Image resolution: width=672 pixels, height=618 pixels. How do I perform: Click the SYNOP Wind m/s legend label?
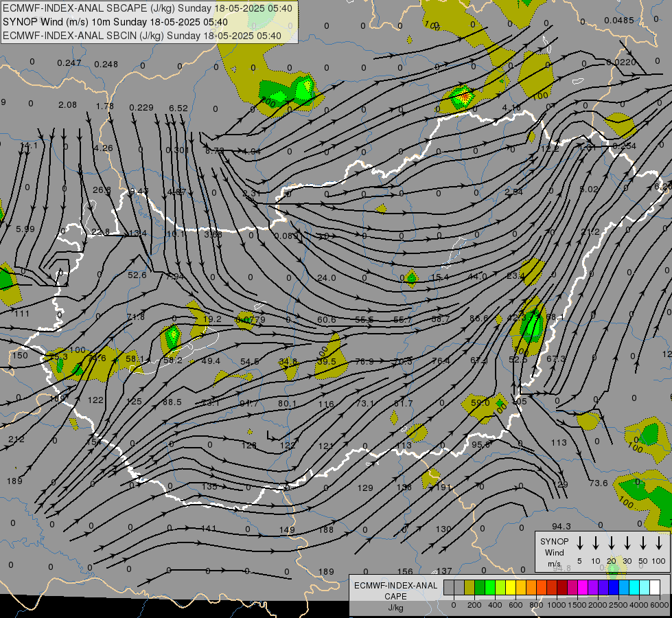[x=554, y=552]
